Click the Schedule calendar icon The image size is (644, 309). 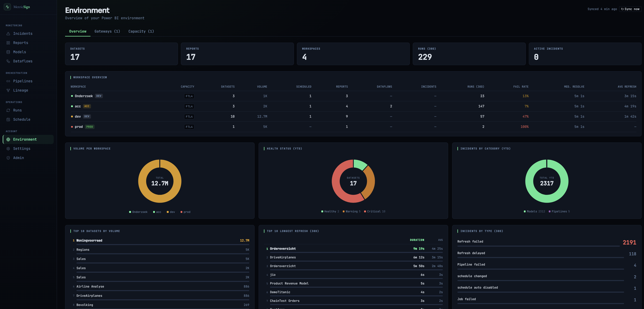pyautogui.click(x=8, y=119)
